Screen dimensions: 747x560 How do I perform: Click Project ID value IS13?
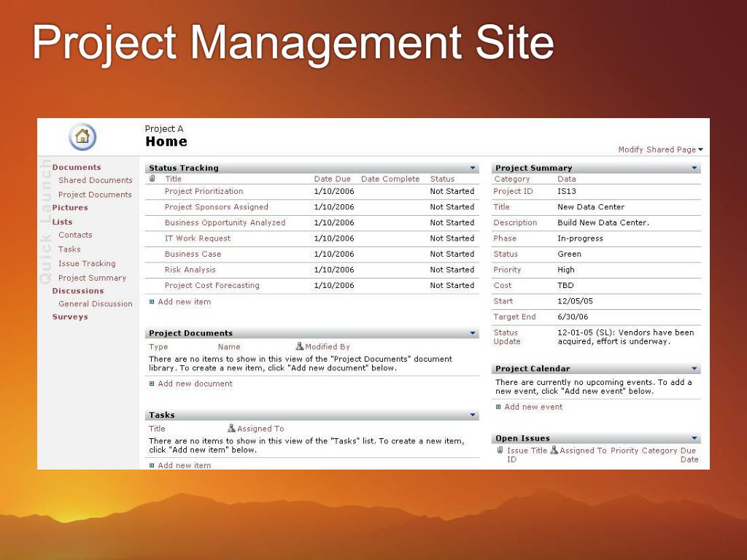click(567, 191)
